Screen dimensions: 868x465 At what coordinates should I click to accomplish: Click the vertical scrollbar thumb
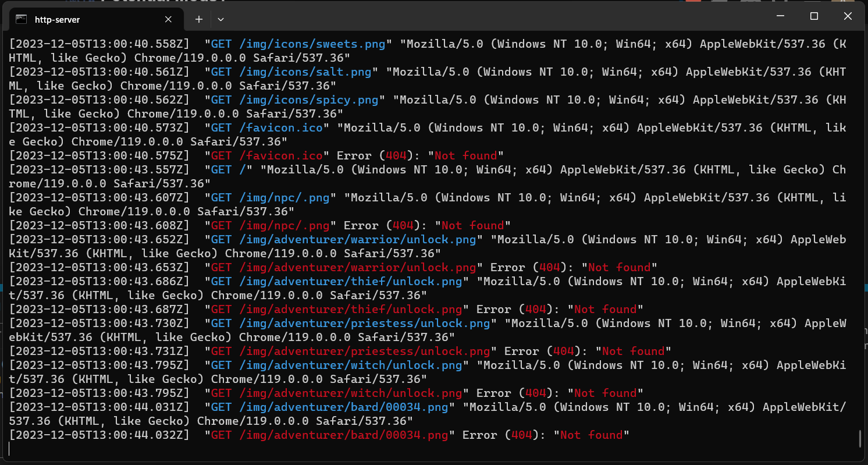(860, 438)
